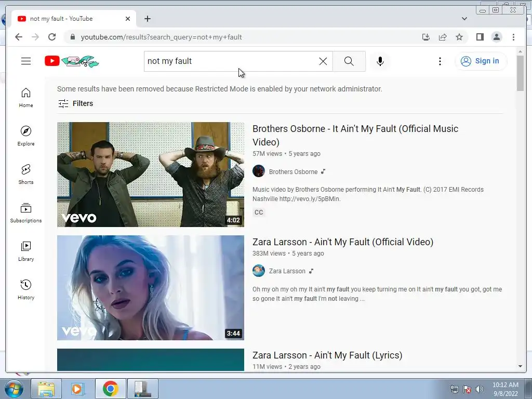Open the Filters options
Image resolution: width=532 pixels, height=399 pixels.
coord(75,103)
